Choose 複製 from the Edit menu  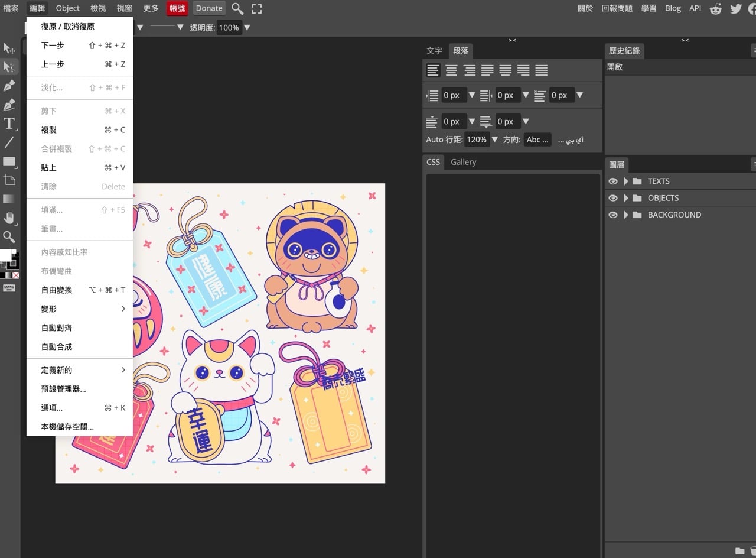[80, 130]
